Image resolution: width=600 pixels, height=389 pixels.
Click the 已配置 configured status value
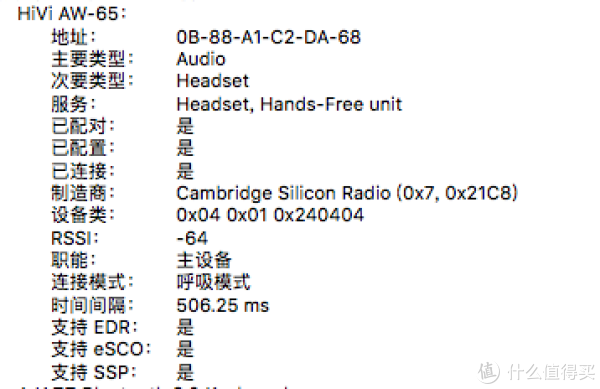185,148
